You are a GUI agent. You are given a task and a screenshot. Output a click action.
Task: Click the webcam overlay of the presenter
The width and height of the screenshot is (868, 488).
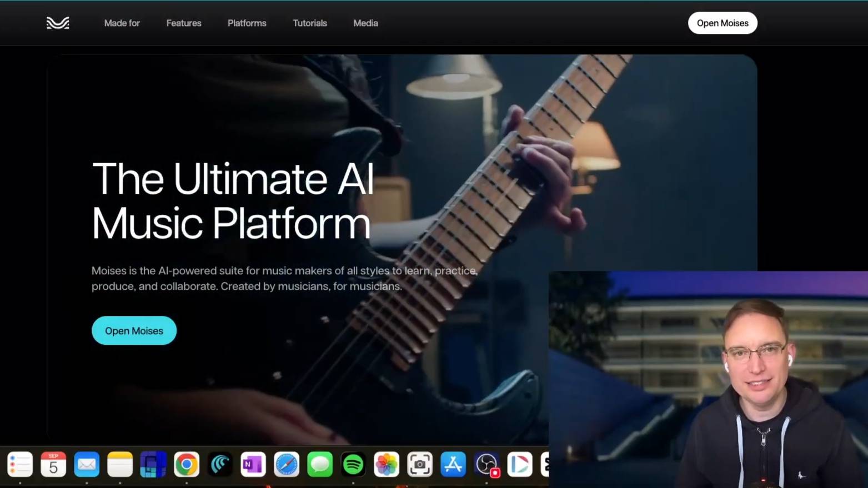[708, 379]
